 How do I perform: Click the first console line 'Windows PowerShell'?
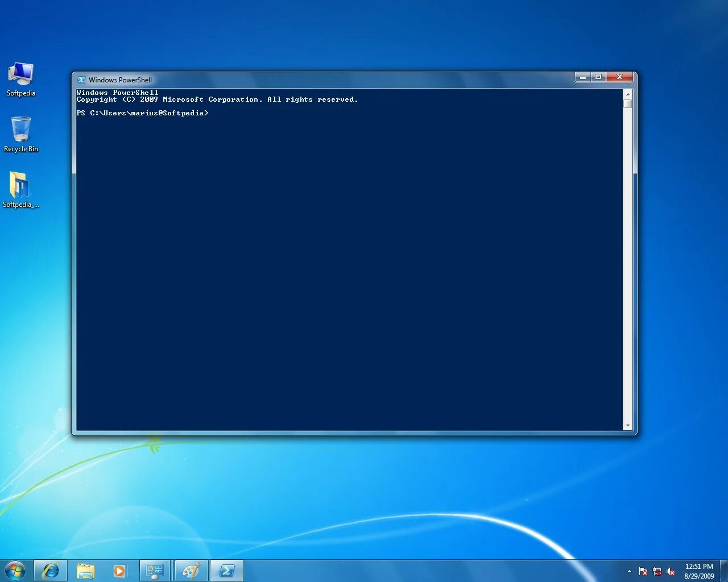click(x=117, y=92)
